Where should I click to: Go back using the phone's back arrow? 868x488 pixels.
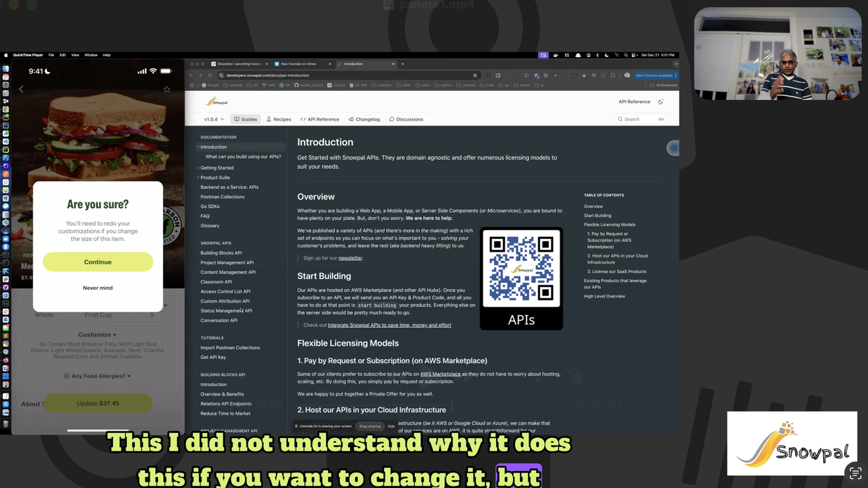[21, 90]
